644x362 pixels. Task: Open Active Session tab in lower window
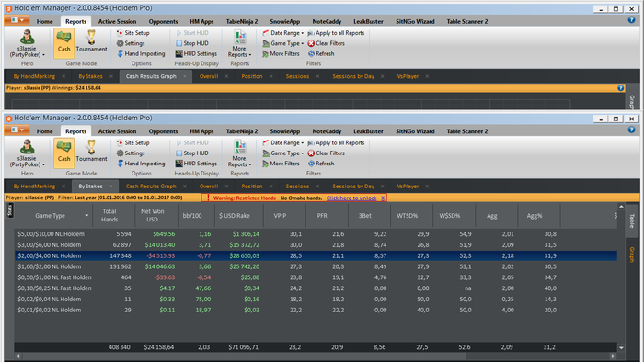tap(117, 131)
